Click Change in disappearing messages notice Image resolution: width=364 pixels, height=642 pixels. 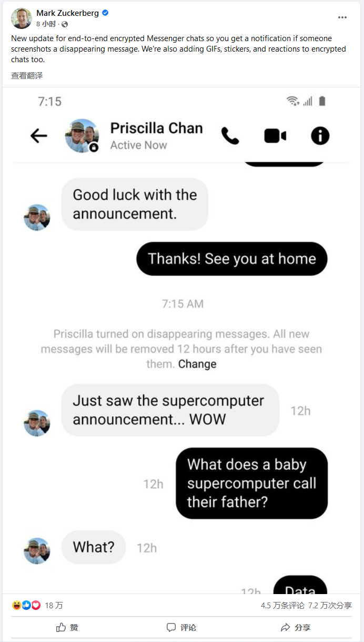197,364
